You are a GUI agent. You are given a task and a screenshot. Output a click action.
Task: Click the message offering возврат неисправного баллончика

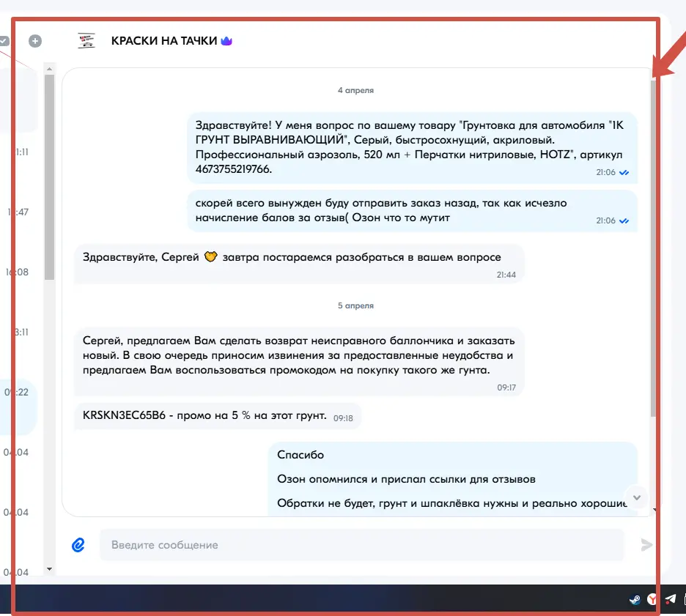pyautogui.click(x=299, y=362)
